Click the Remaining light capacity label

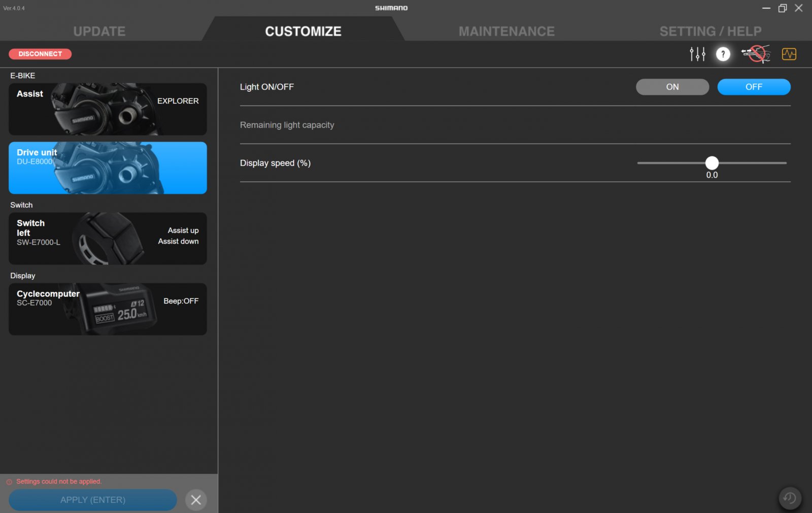(287, 125)
